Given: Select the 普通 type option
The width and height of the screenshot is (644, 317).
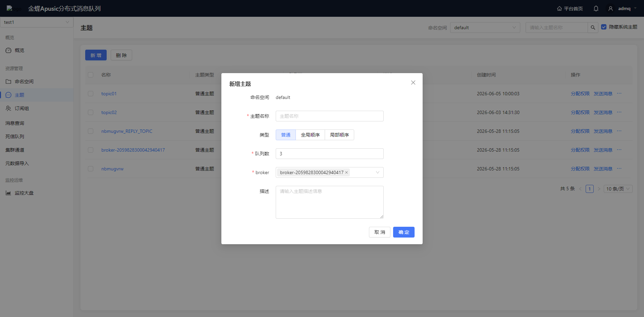Looking at the screenshot, I should click(286, 135).
